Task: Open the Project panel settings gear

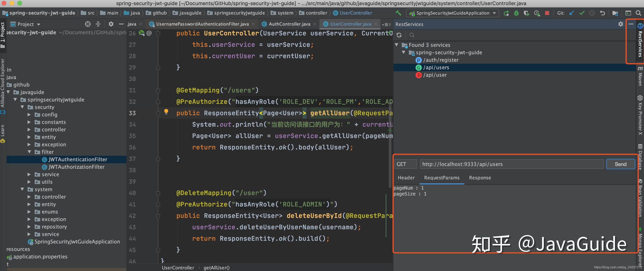Action: 111,24
